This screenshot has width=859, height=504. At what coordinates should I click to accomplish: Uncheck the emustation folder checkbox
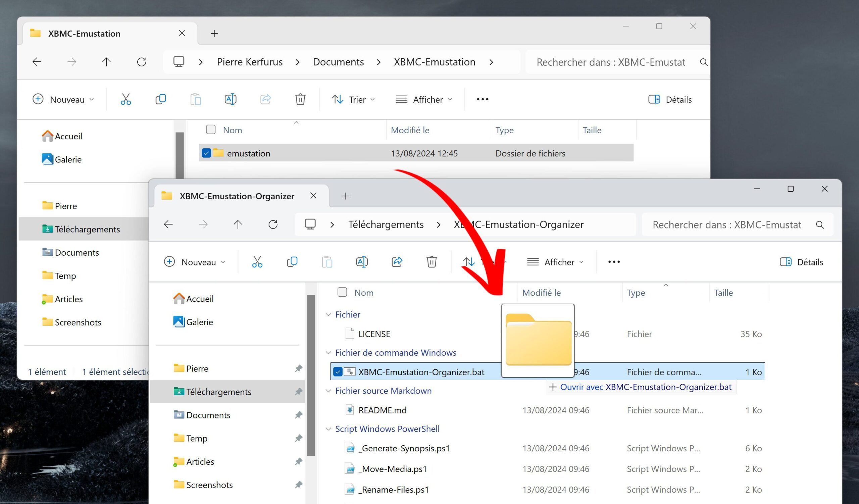(206, 153)
